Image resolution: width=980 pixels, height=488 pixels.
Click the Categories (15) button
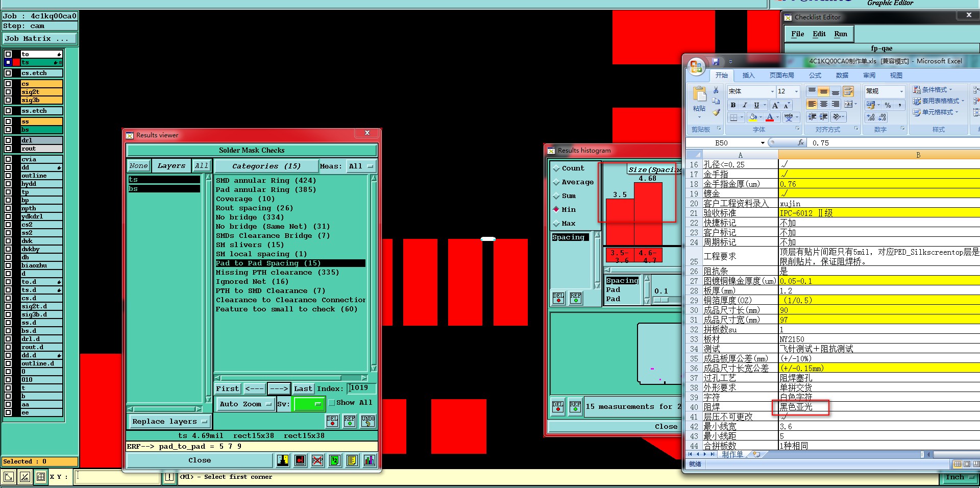point(266,166)
